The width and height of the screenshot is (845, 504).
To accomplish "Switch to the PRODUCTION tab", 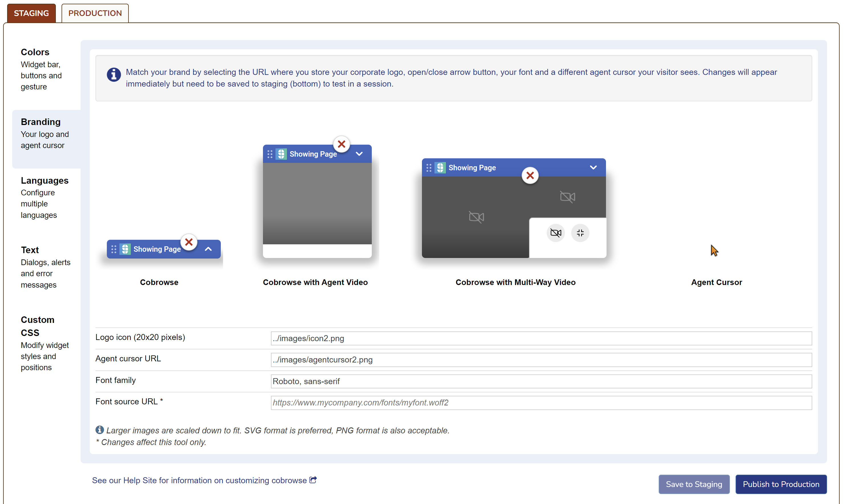I will pos(95,13).
